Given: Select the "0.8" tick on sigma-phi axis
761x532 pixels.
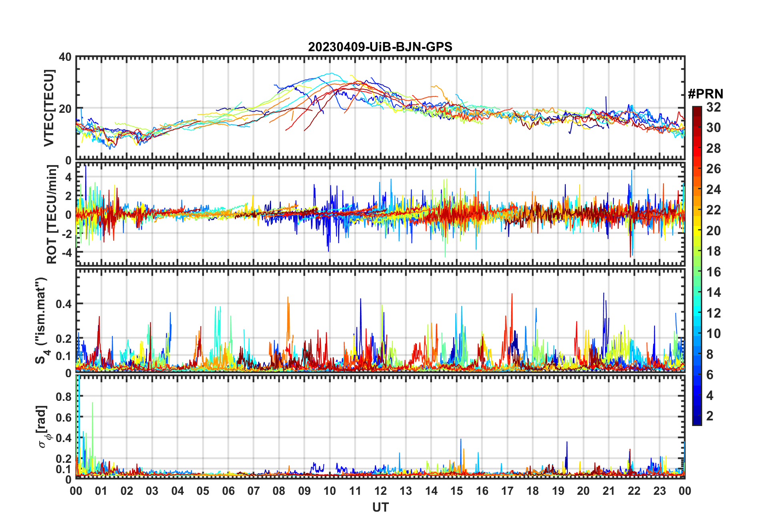Looking at the screenshot, I should point(63,397).
